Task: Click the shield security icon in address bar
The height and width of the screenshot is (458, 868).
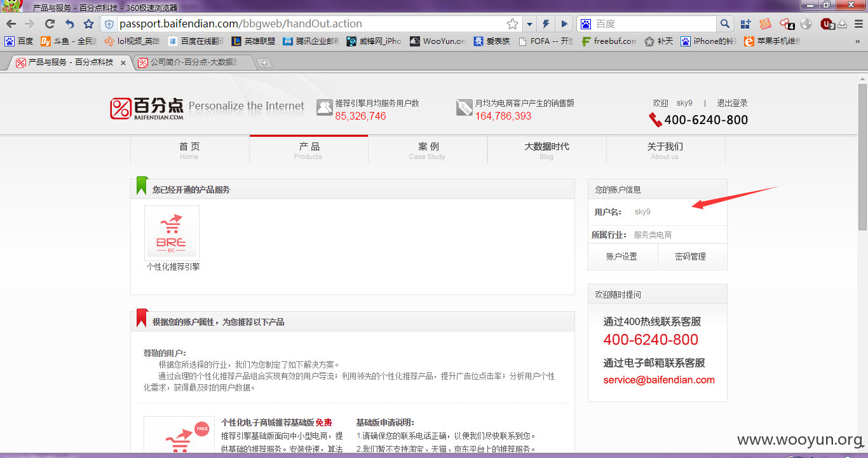Action: pos(109,24)
